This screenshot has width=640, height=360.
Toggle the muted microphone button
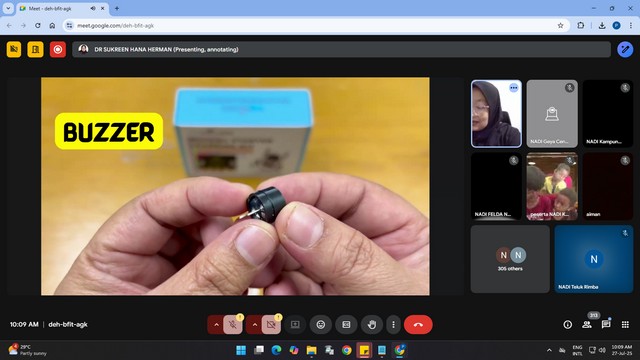tap(233, 324)
